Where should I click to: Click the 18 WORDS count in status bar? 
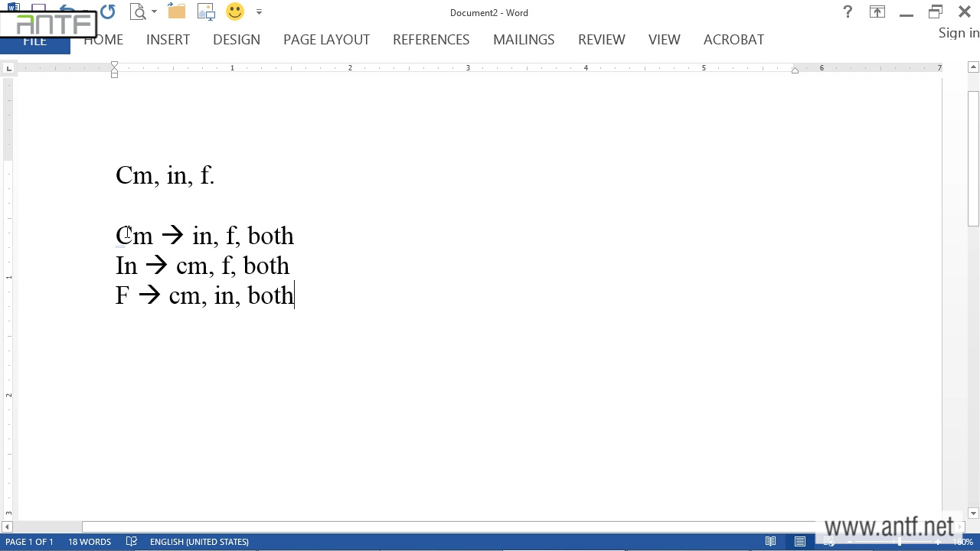click(x=90, y=542)
